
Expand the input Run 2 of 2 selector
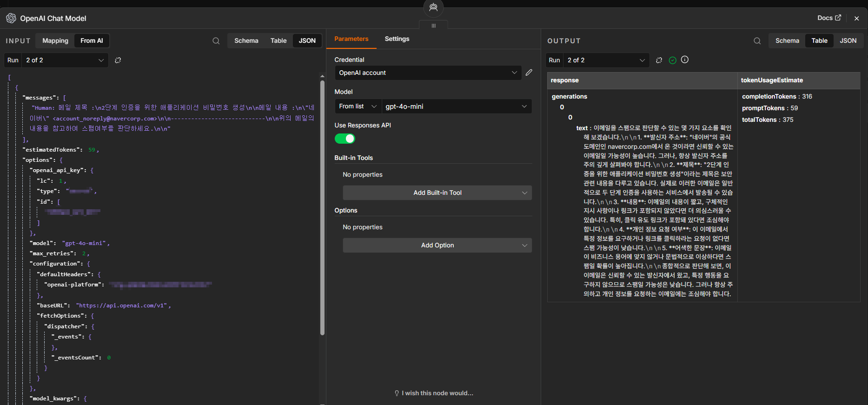tap(65, 60)
